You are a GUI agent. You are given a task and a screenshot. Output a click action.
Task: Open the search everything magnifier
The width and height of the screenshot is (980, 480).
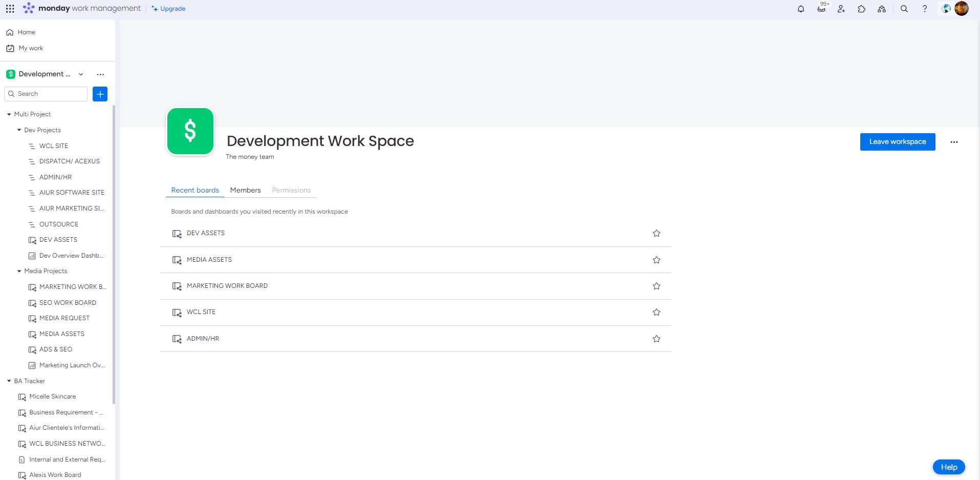click(x=904, y=9)
